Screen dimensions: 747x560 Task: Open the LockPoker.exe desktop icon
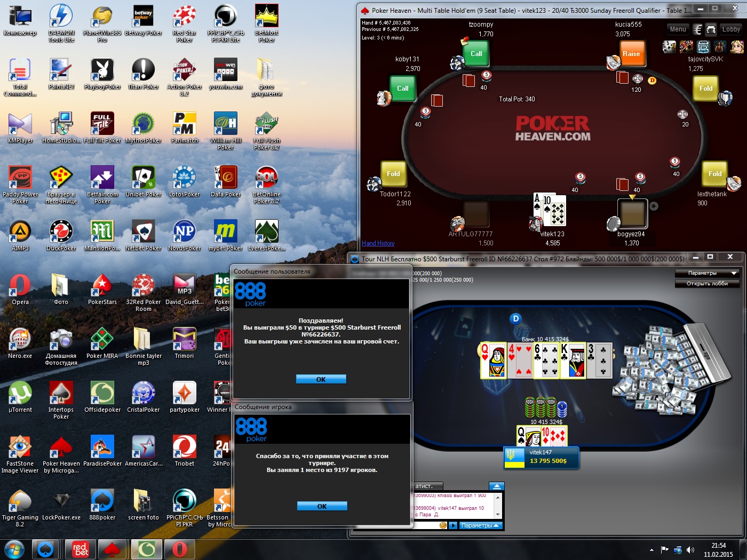(x=61, y=505)
